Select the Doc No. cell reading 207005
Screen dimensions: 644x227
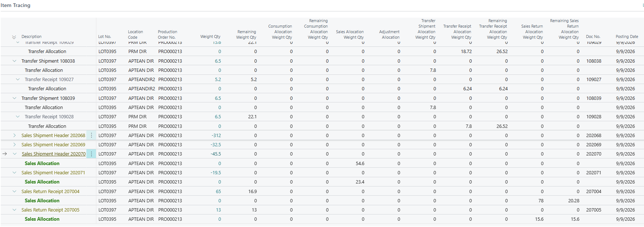tap(593, 210)
